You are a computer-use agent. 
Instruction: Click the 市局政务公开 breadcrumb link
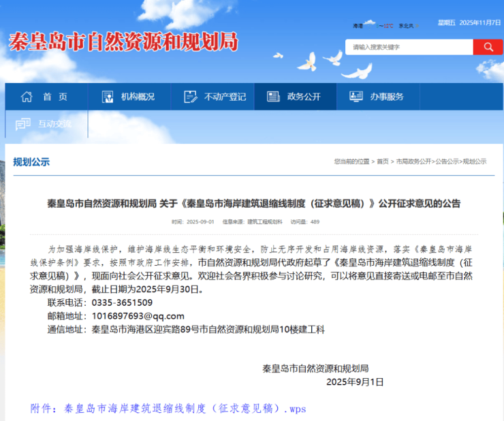pos(413,161)
